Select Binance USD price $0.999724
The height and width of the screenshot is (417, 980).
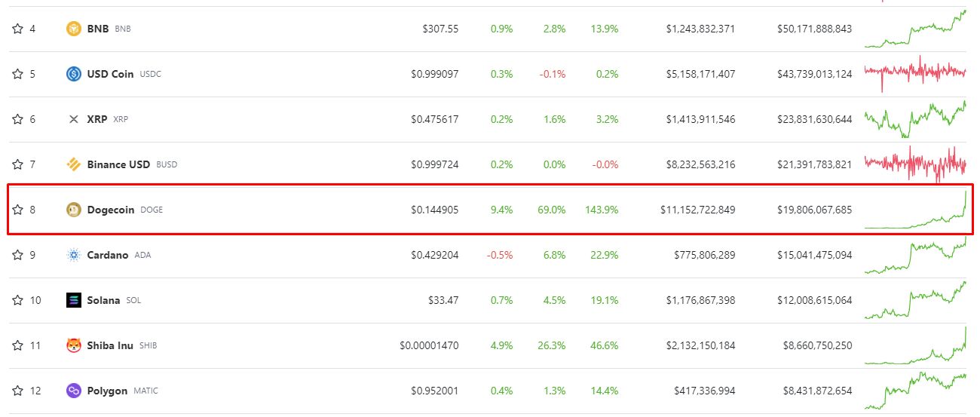(x=434, y=164)
